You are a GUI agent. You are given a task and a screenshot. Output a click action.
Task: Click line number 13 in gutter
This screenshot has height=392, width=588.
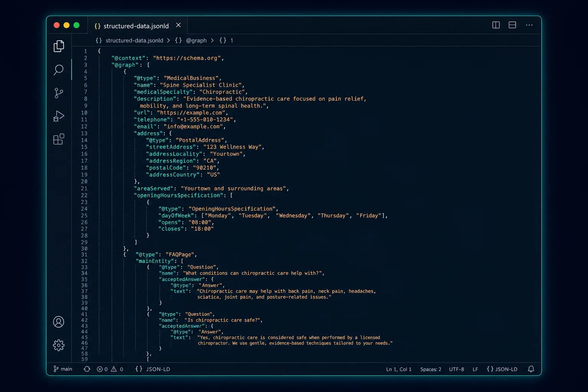coord(84,133)
